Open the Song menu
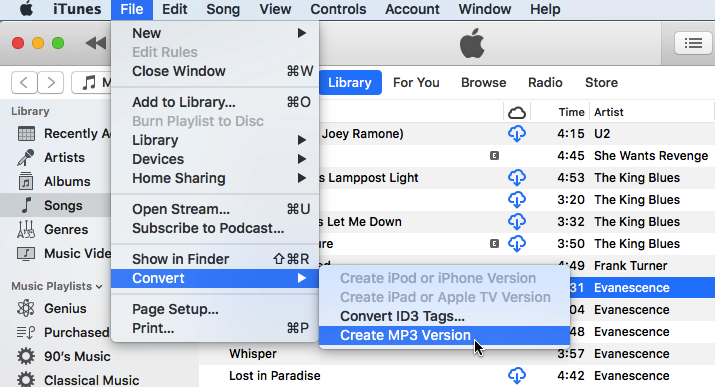715x387 pixels. (223, 9)
